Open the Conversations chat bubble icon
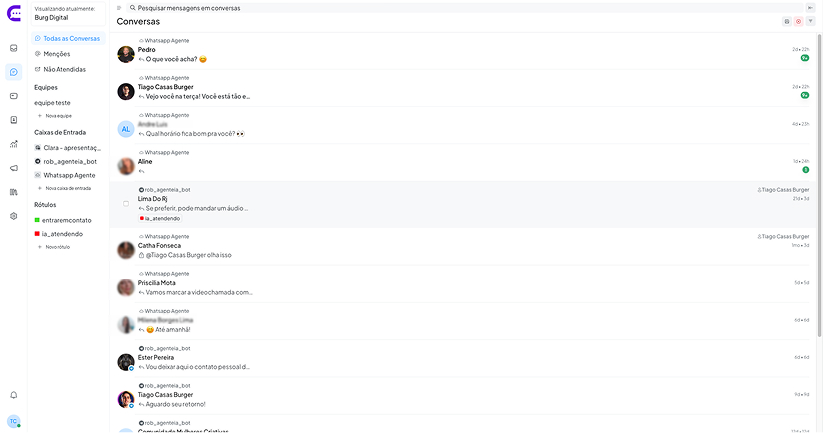The height and width of the screenshot is (433, 823). tap(14, 72)
